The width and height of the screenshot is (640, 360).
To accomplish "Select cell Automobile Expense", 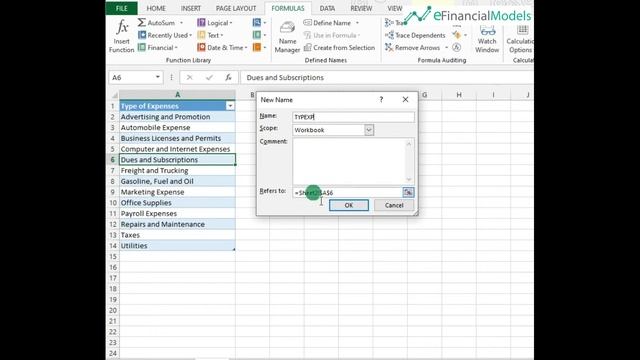I will click(x=177, y=127).
